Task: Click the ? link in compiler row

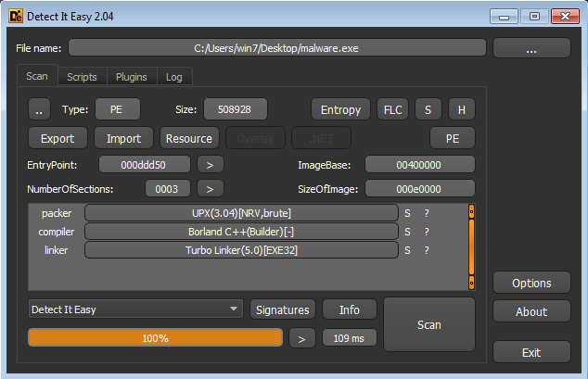Action: [427, 232]
